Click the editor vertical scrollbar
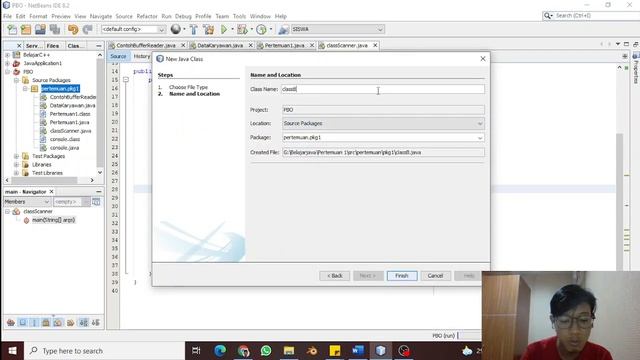This screenshot has width=640, height=360. click(x=620, y=200)
